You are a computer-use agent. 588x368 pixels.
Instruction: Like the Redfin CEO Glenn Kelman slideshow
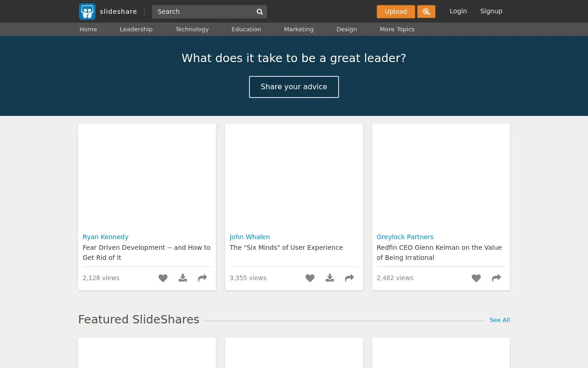point(476,278)
